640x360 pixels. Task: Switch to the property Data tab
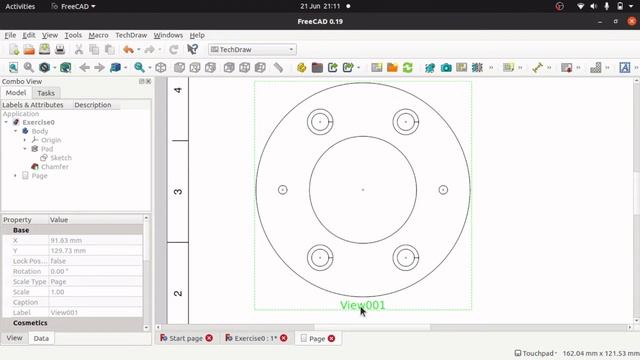pyautogui.click(x=41, y=338)
